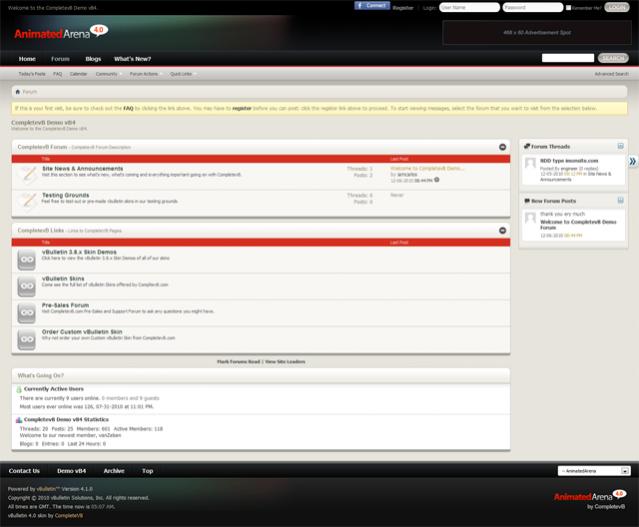The image size is (639, 527).
Task: Hide the sidebar with double-arrow icon
Action: point(632,161)
